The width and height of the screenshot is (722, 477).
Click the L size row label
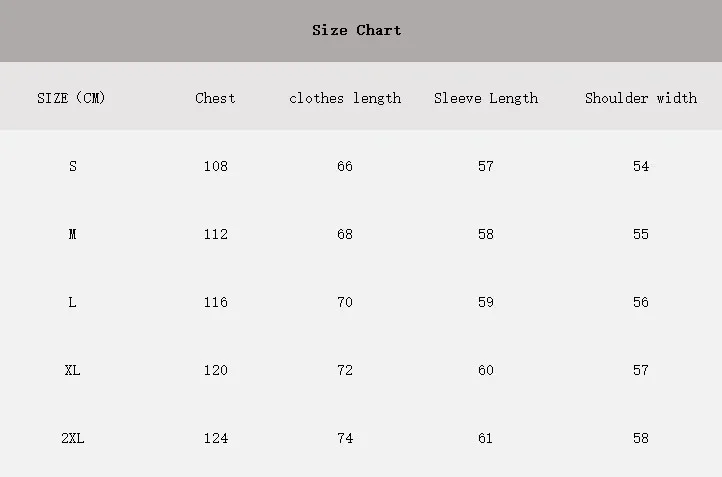tap(72, 302)
